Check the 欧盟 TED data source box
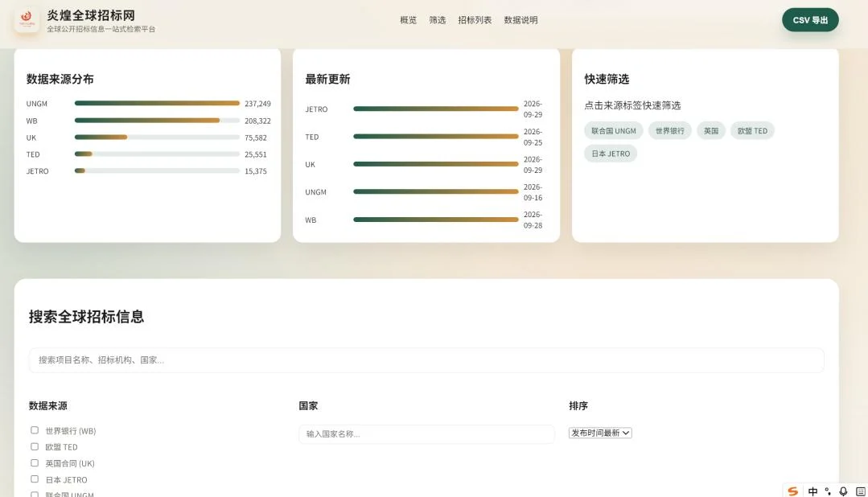Image resolution: width=868 pixels, height=497 pixels. [35, 446]
